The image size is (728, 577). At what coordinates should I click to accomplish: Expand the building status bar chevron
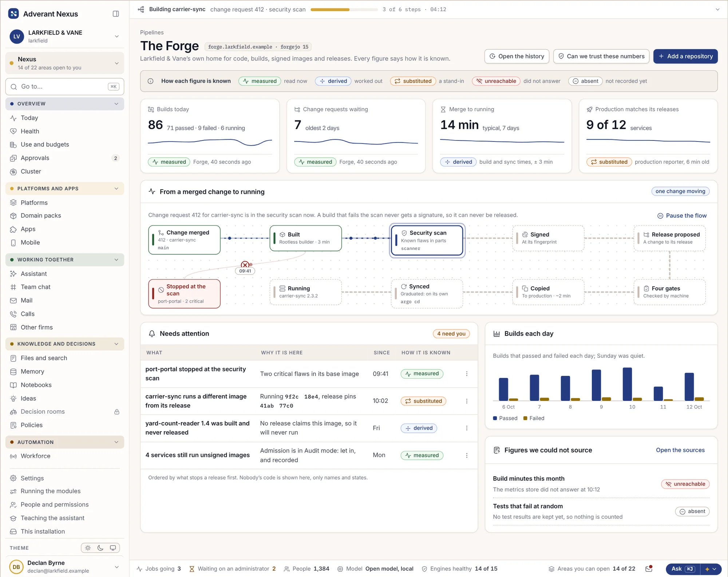[717, 9]
